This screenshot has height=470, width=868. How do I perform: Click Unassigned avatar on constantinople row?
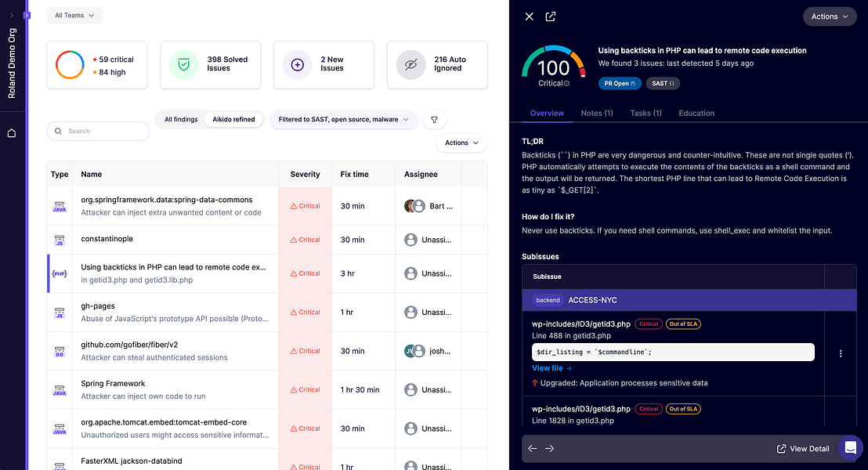coord(410,240)
